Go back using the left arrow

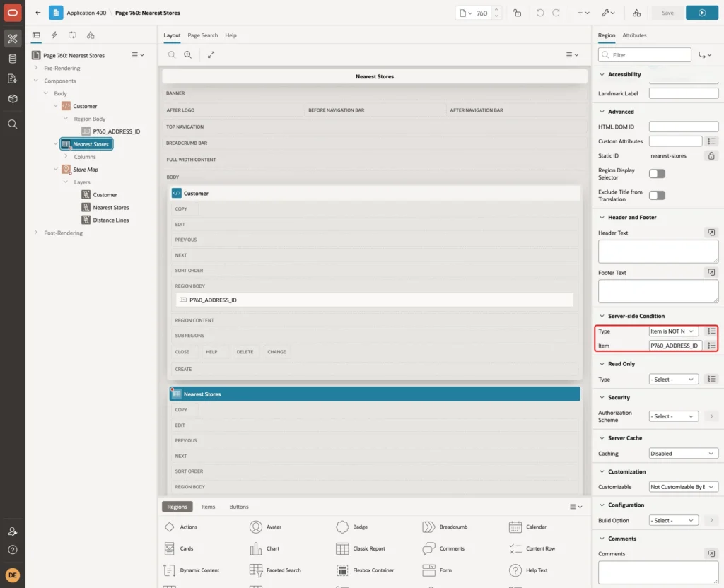[38, 13]
